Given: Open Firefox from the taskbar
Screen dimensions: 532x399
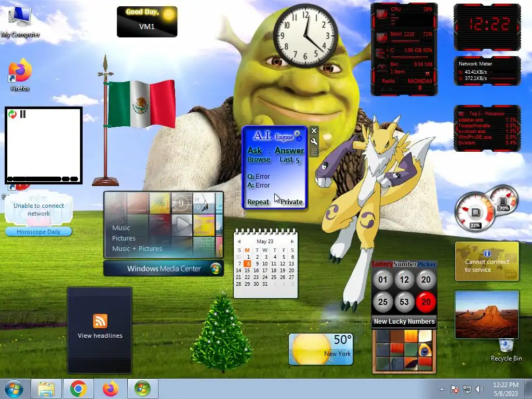Looking at the screenshot, I should click(x=111, y=389).
